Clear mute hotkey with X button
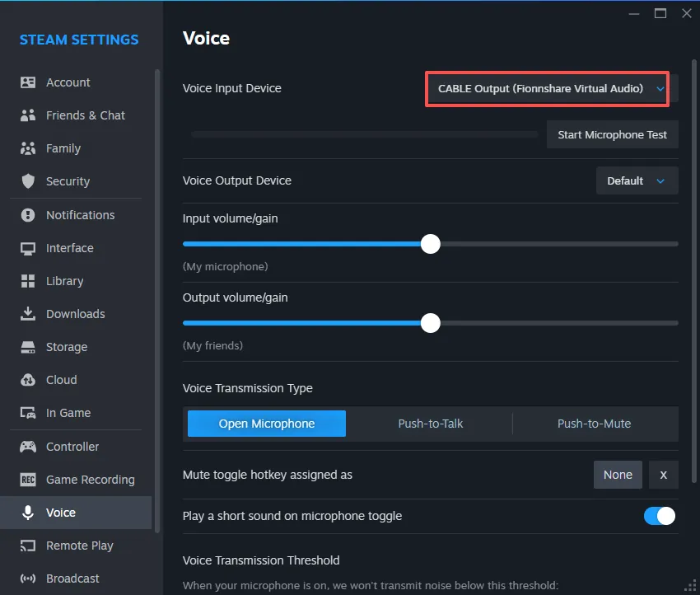This screenshot has width=700, height=595. 664,475
